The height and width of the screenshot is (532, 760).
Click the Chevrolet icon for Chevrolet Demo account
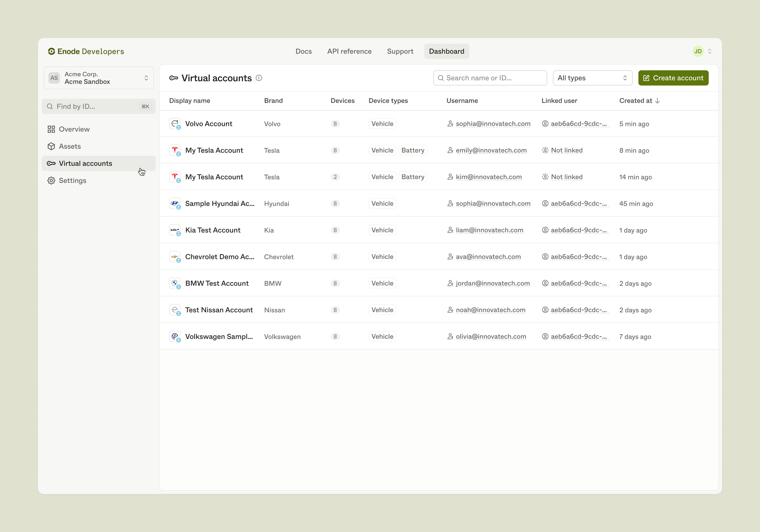click(x=175, y=256)
